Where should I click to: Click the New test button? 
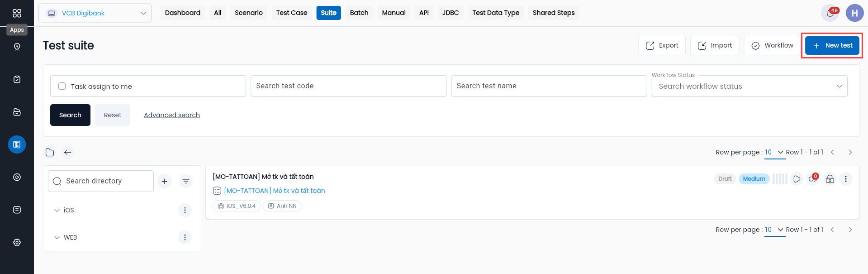(x=832, y=45)
